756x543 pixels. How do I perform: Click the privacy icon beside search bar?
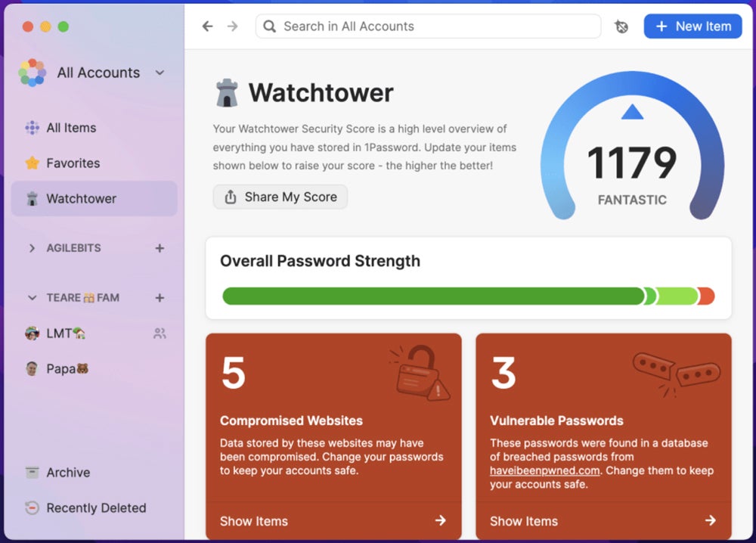click(621, 26)
